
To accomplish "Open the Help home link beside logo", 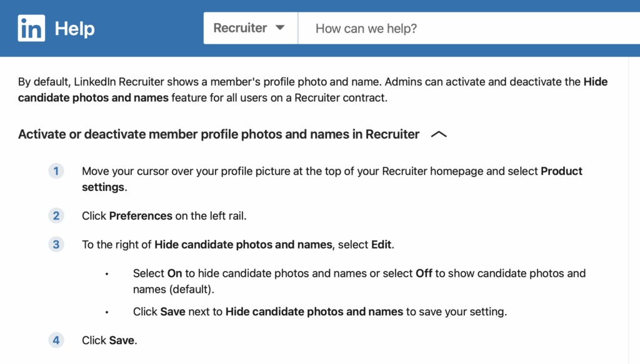I will pyautogui.click(x=75, y=29).
